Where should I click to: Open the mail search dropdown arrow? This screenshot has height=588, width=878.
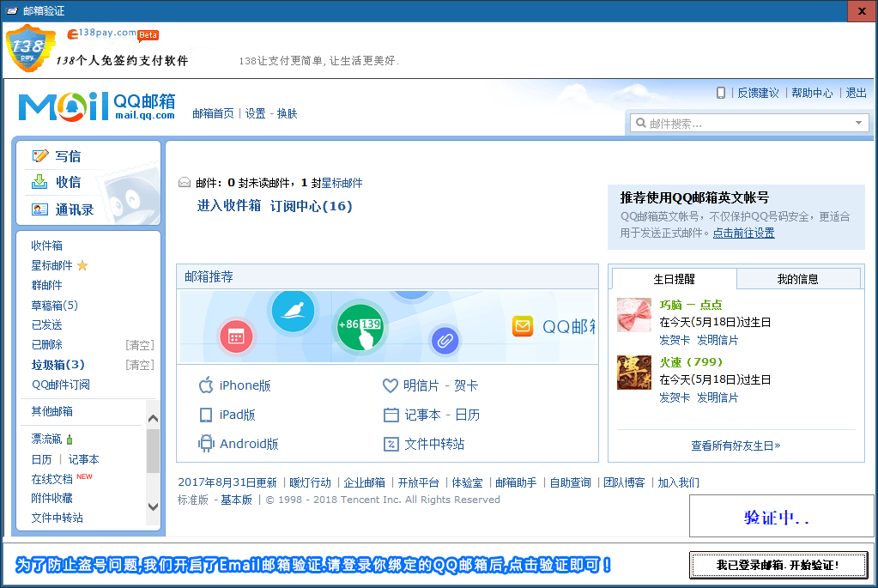(858, 124)
